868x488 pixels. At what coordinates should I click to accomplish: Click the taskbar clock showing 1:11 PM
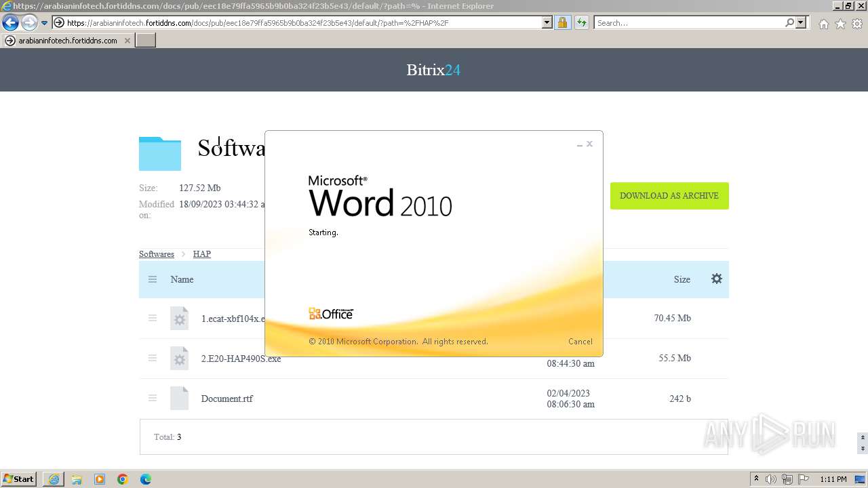(x=833, y=479)
